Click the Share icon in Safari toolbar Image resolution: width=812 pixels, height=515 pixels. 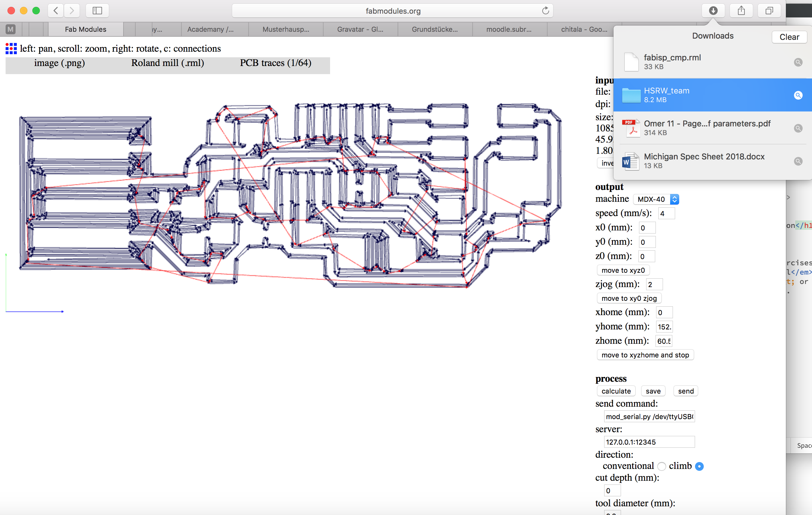[x=741, y=11]
